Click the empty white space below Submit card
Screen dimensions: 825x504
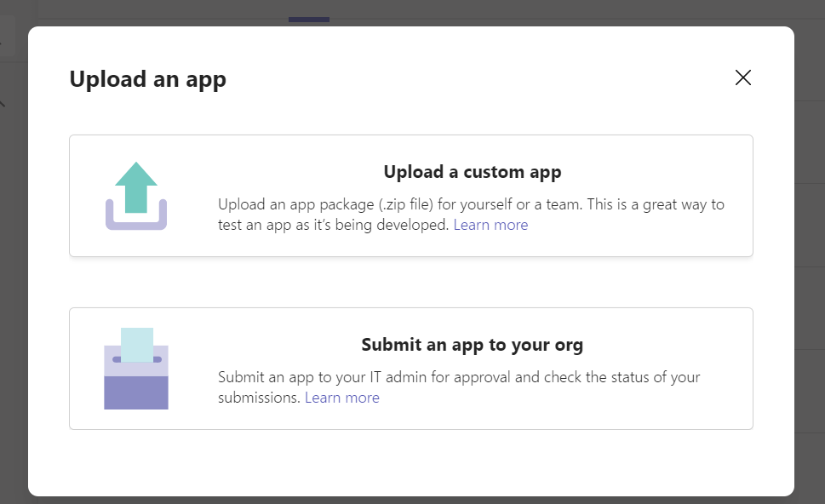(411, 462)
